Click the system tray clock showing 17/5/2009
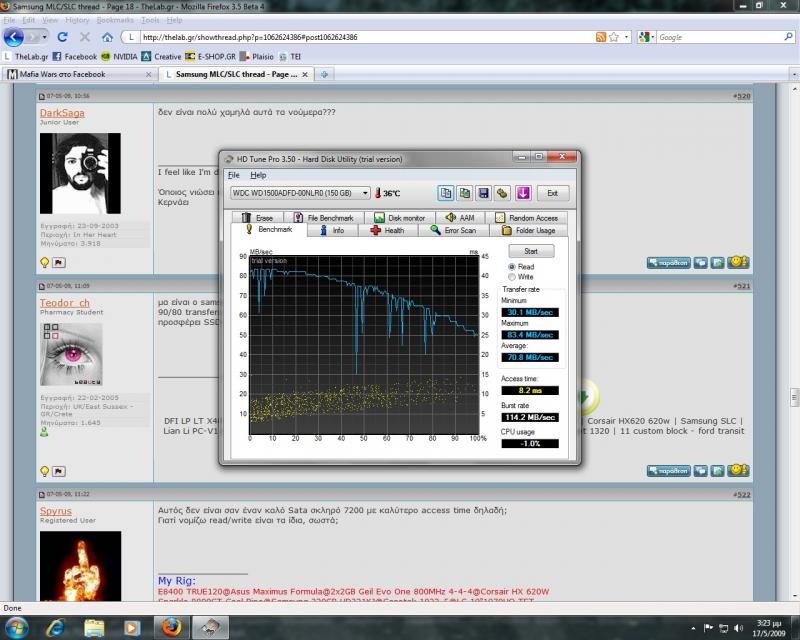The height and width of the screenshot is (640, 800). coord(768,628)
